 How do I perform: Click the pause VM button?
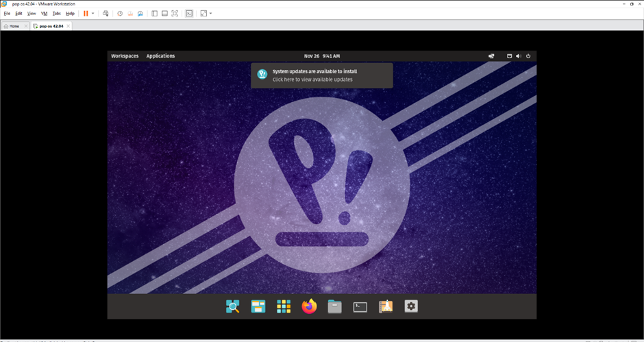coord(86,14)
